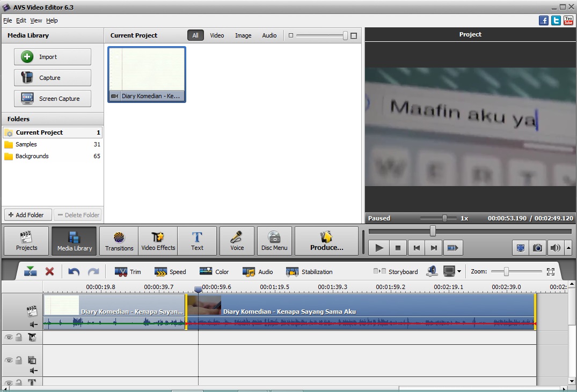The height and width of the screenshot is (392, 577).
Task: Click the small thumbnails icon
Action: [x=291, y=36]
